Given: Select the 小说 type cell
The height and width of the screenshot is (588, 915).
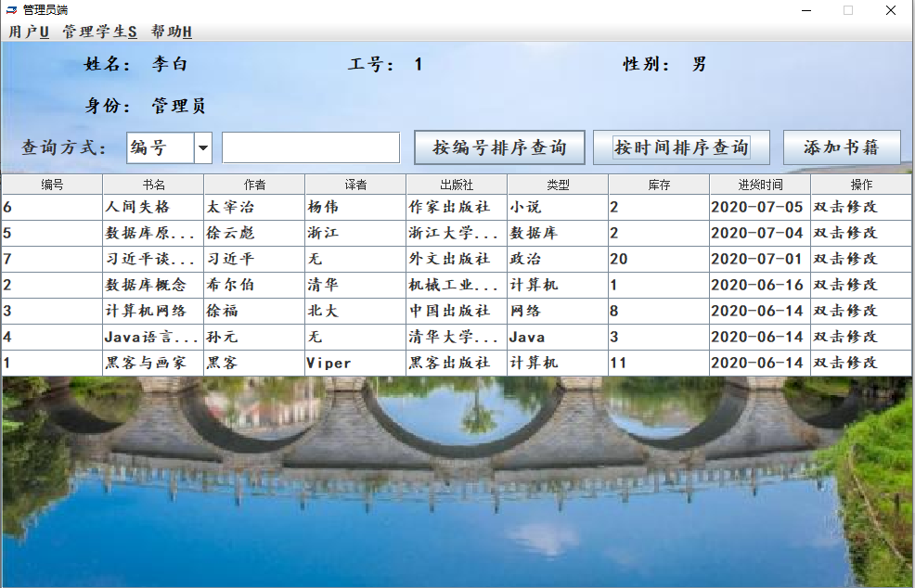Looking at the screenshot, I should 558,207.
